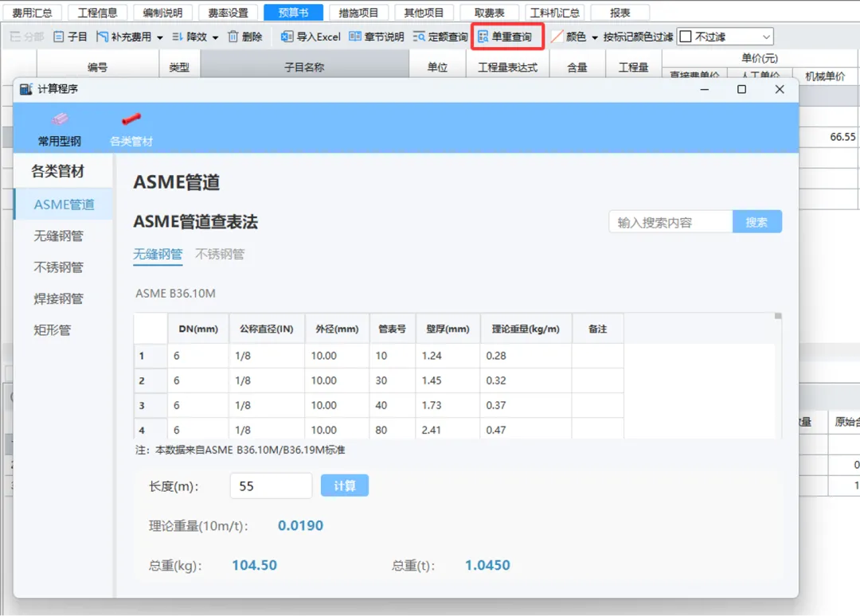Open the 不过滤 filter combo box
The height and width of the screenshot is (616, 860).
point(725,37)
